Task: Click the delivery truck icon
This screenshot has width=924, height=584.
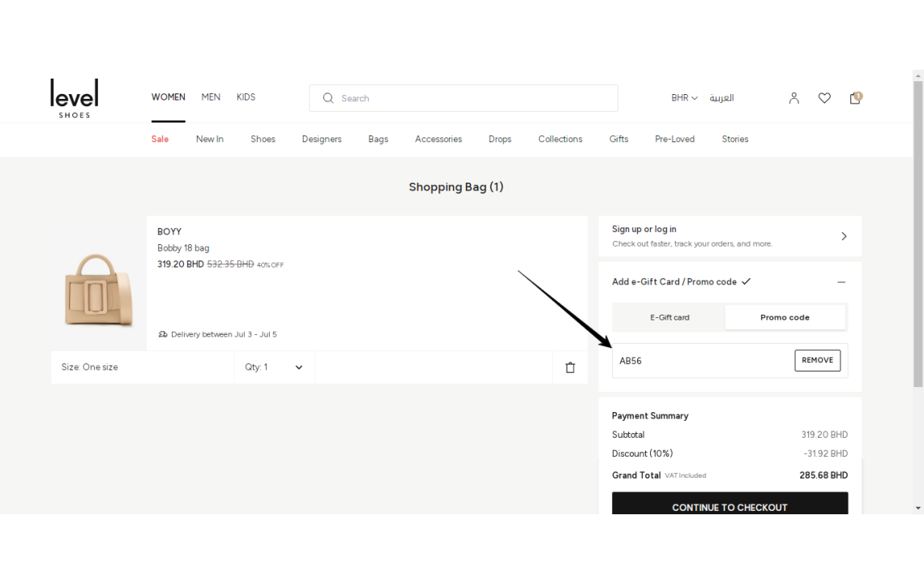Action: (x=163, y=334)
